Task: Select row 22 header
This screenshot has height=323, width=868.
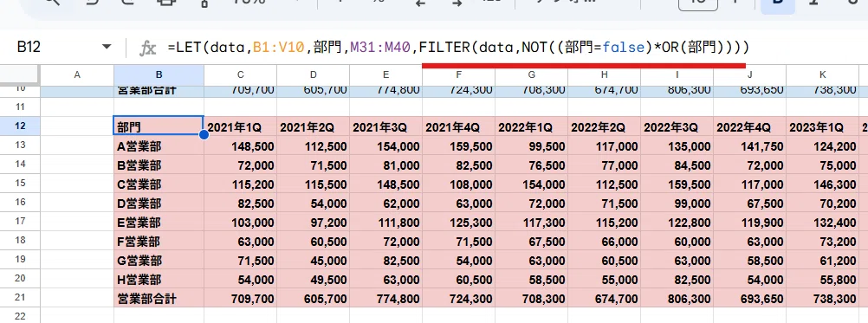Action: (x=20, y=316)
